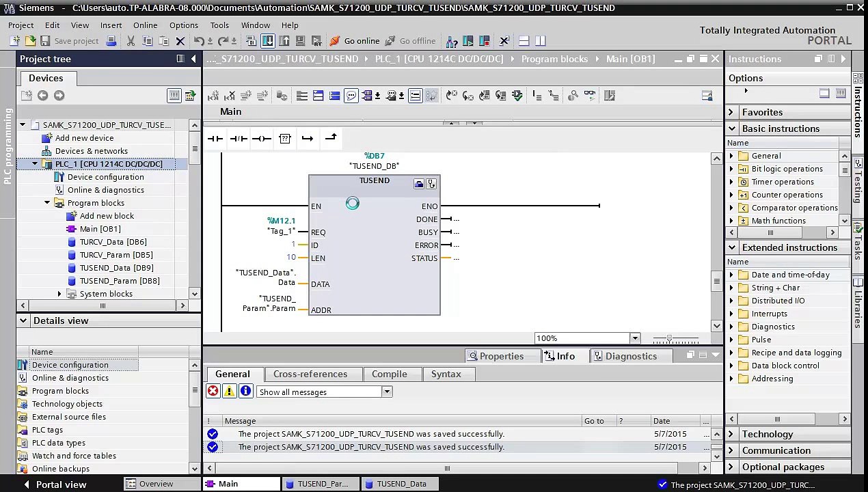Insert an output coil
Image resolution: width=868 pixels, height=492 pixels.
click(262, 139)
